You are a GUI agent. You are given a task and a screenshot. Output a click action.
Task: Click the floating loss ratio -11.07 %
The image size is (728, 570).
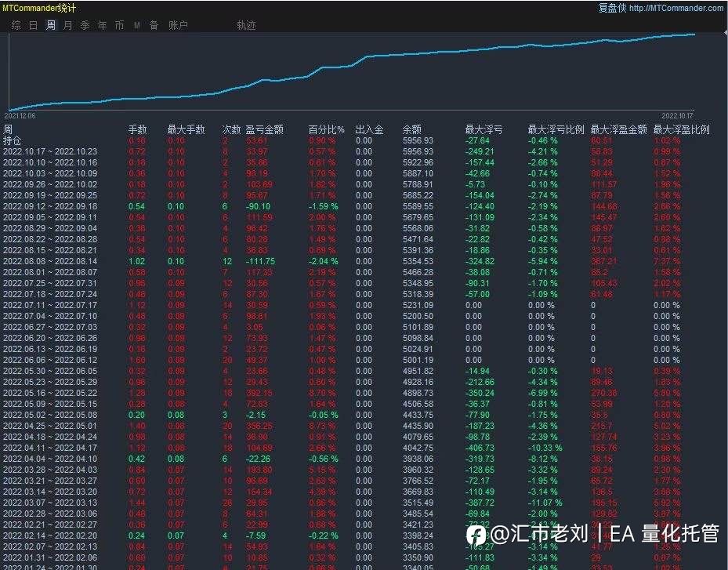tap(545, 503)
